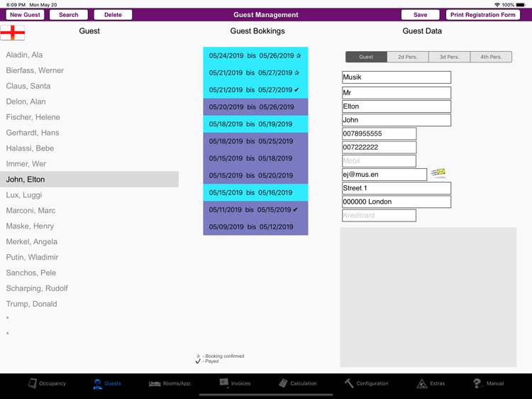Open booking 05/20/2019 bis 05/26/2019
Image resolution: width=532 pixels, height=399 pixels.
pyautogui.click(x=255, y=107)
